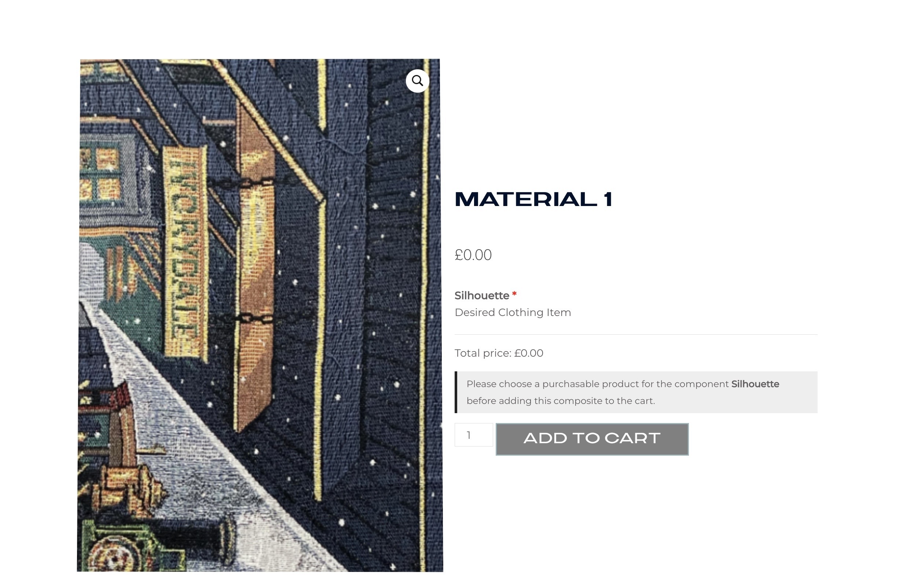This screenshot has height=588, width=910.
Task: Click the Total price line
Action: tap(499, 353)
